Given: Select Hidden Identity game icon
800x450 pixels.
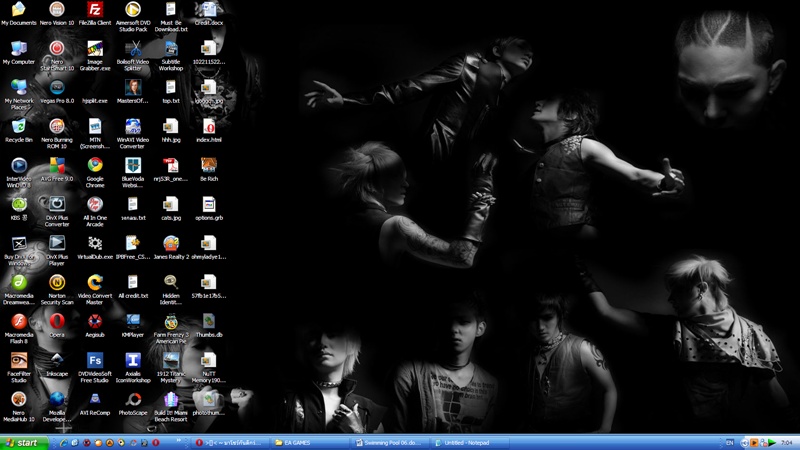Looking at the screenshot, I should point(171,290).
